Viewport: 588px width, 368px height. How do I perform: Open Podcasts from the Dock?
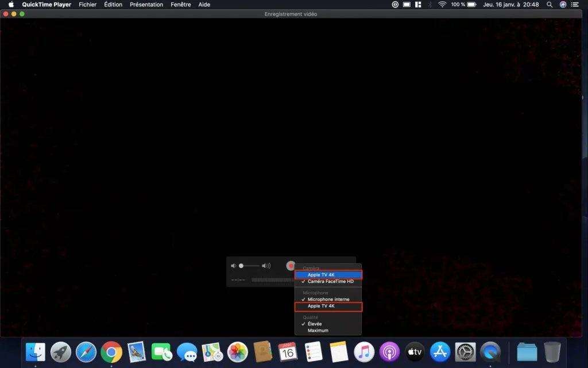(389, 352)
